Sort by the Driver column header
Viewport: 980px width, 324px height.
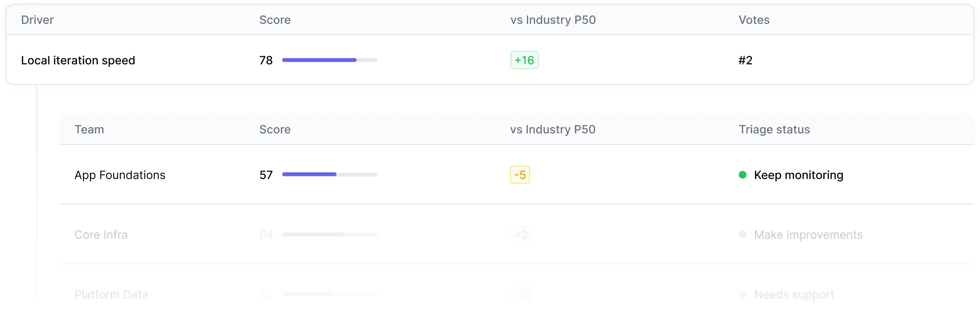(x=37, y=20)
